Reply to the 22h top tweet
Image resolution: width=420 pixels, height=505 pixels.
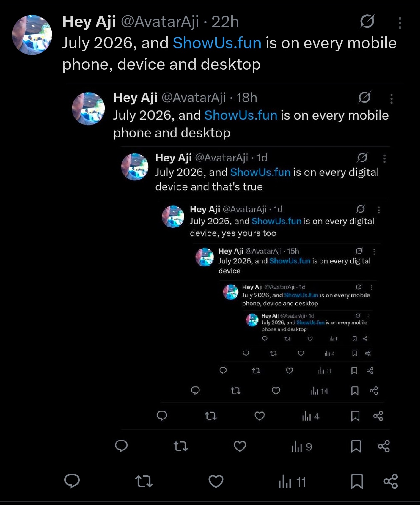72,481
